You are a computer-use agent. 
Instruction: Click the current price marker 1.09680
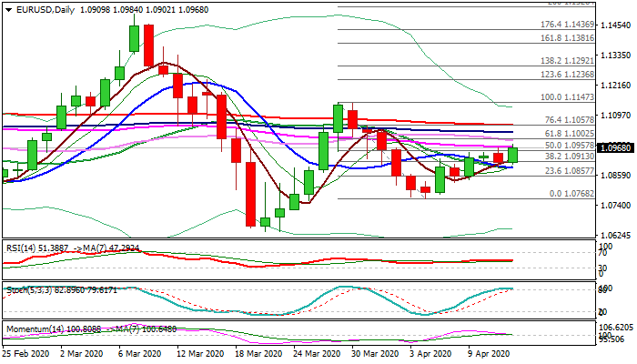615,147
